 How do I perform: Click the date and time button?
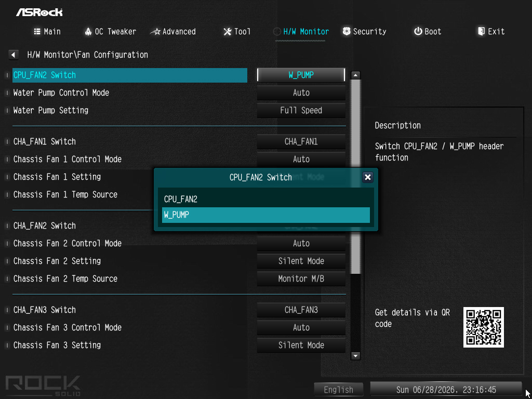tap(446, 389)
